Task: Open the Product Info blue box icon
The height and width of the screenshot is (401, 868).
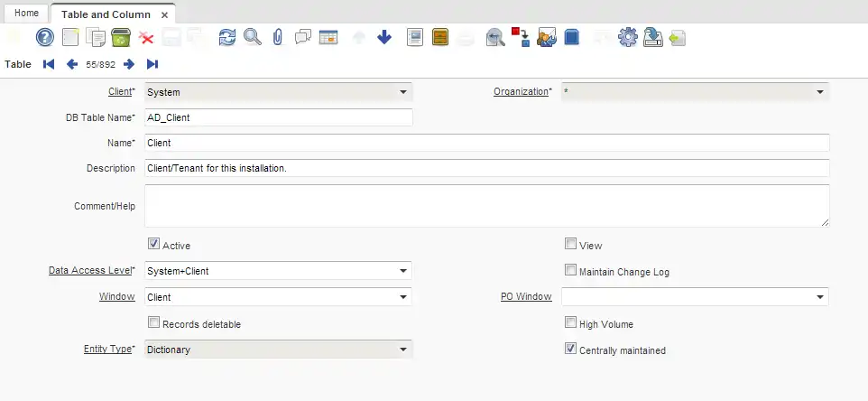Action: [x=571, y=38]
